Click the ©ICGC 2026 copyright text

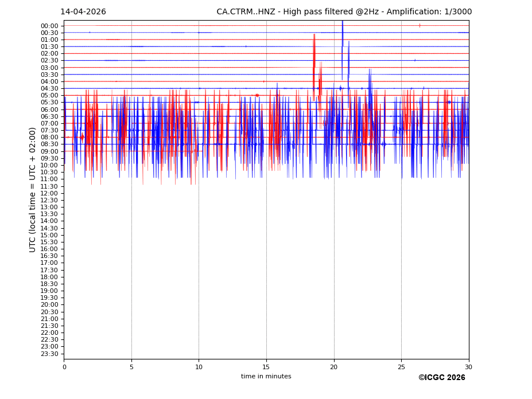[x=441, y=378]
